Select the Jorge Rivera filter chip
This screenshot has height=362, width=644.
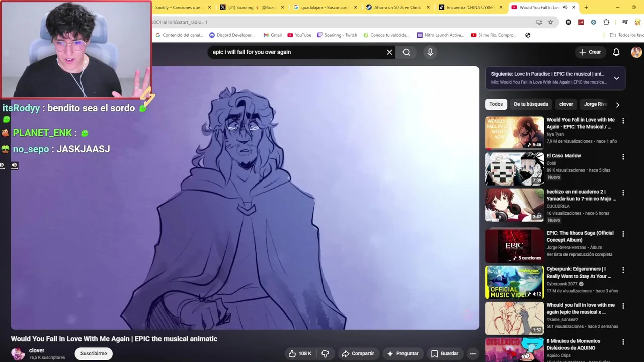[x=595, y=104]
